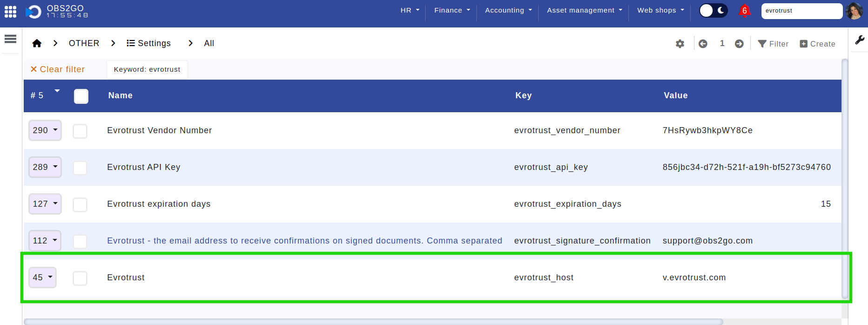Click the search field containing evrotrust
868x325 pixels.
coord(801,11)
